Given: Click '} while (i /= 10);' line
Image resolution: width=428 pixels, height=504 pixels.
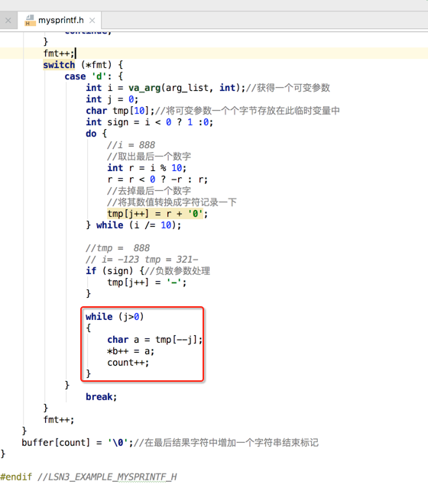Looking at the screenshot, I should (134, 225).
